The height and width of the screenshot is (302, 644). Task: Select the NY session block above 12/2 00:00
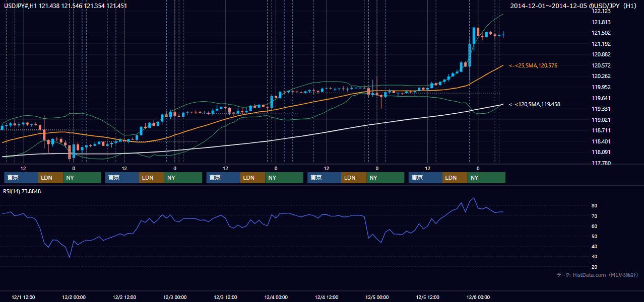(82, 178)
